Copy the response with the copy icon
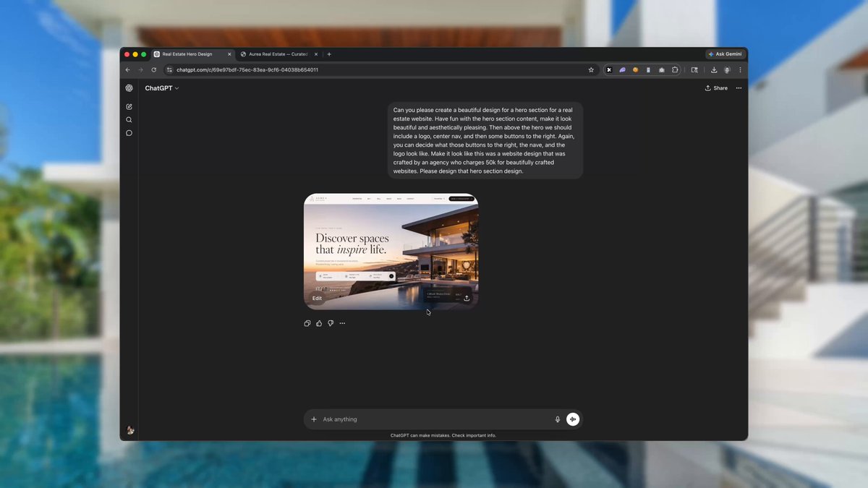The image size is (868, 488). click(307, 323)
